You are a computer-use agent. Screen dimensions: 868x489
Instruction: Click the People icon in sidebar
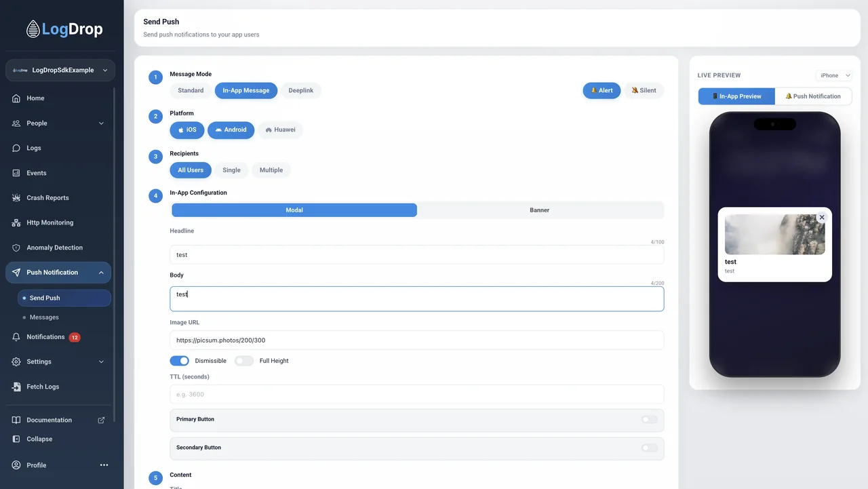coord(16,123)
